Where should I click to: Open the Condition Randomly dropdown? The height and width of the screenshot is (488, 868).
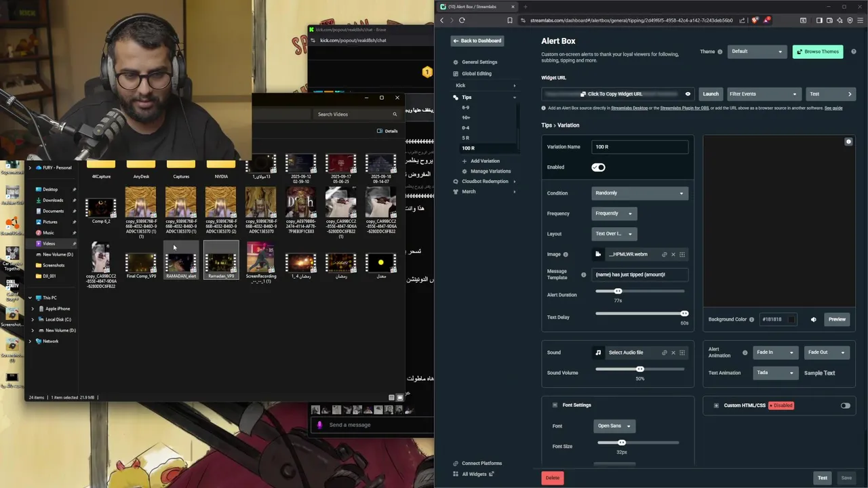pyautogui.click(x=639, y=193)
